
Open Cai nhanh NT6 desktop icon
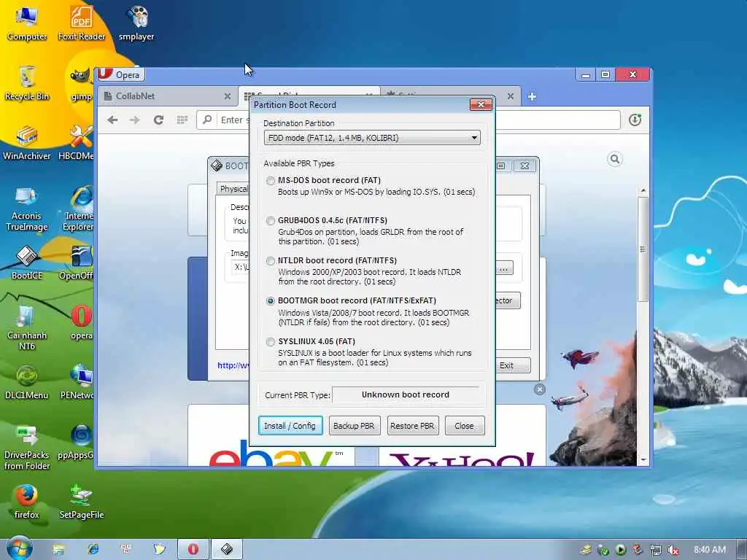click(27, 327)
